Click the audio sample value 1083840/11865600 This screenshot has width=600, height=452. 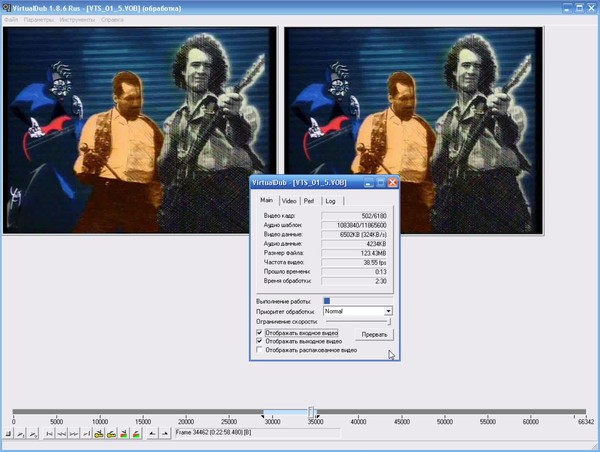354,225
